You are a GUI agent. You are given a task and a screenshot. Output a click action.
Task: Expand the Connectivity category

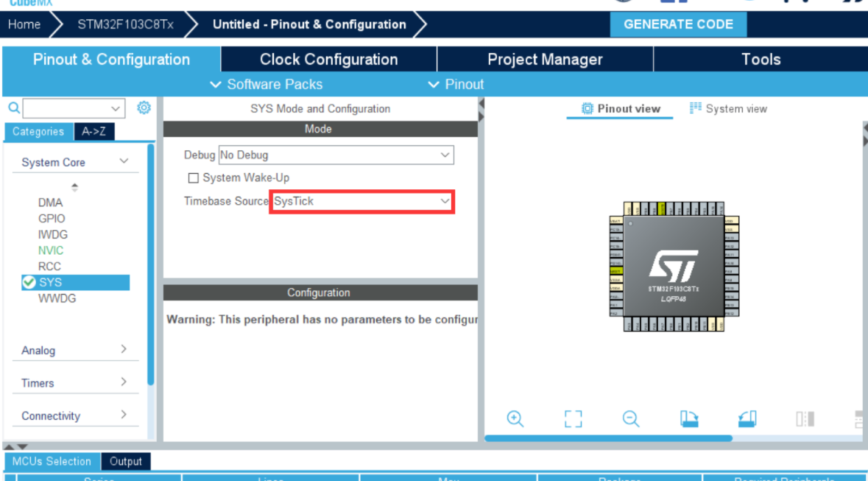tap(124, 415)
